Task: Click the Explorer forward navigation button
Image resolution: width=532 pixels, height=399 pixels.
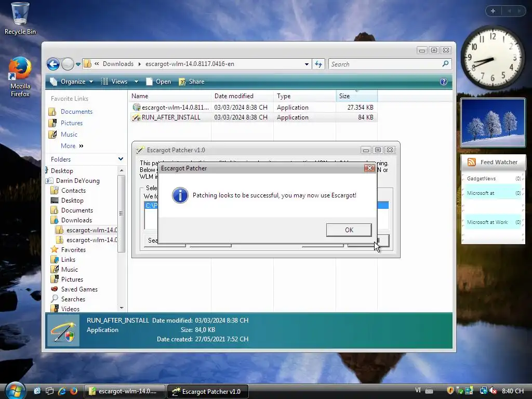Action: [68, 64]
